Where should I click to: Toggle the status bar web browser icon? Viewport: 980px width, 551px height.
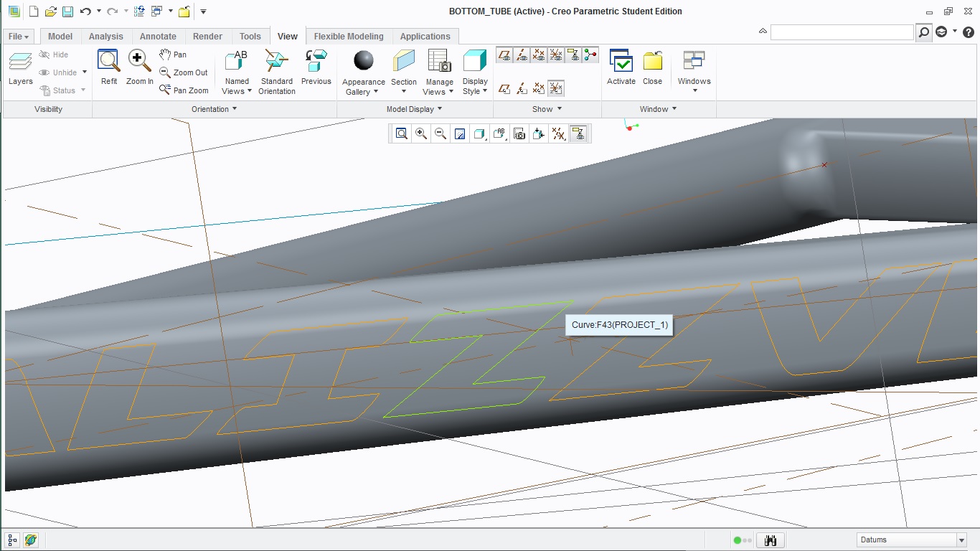30,540
